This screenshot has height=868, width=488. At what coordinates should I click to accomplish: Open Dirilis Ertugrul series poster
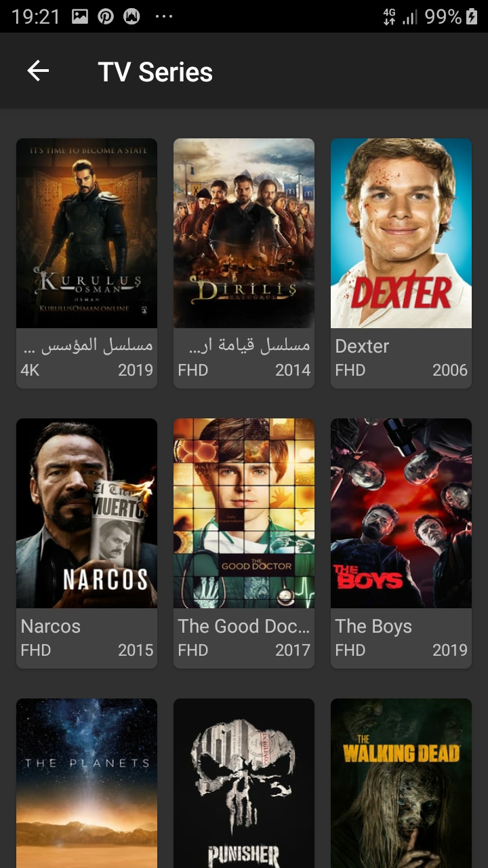click(x=244, y=233)
